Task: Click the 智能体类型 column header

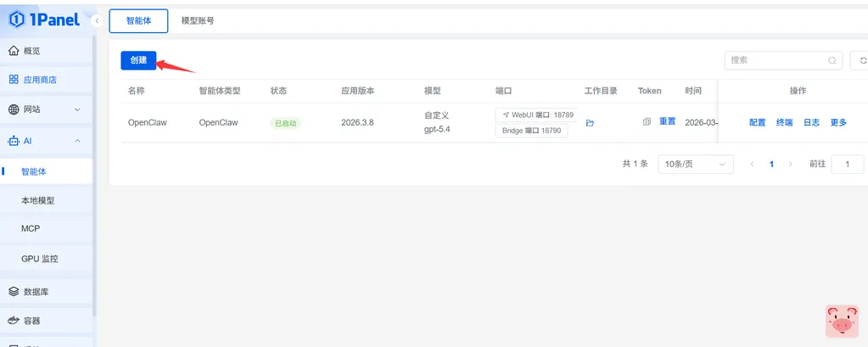Action: [x=220, y=91]
